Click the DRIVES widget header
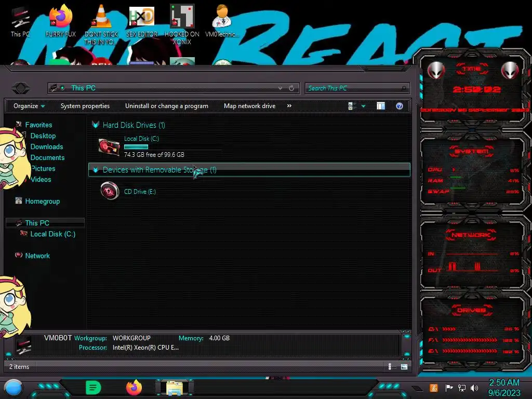Image resolution: width=532 pixels, height=399 pixels. coord(471,310)
